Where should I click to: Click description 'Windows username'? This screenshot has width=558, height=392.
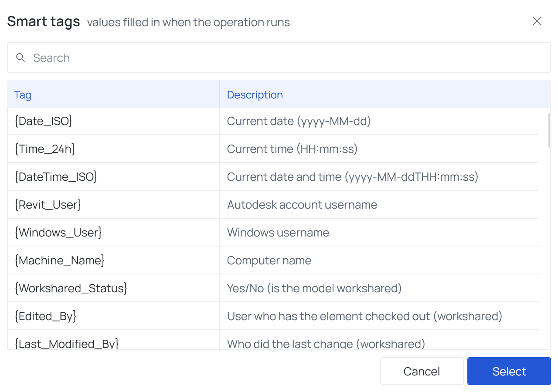278,233
